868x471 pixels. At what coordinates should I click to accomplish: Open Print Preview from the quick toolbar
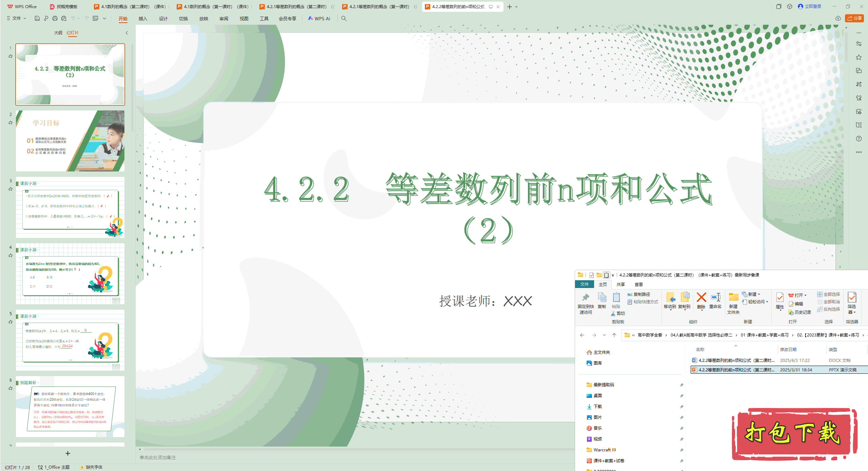[x=64, y=18]
